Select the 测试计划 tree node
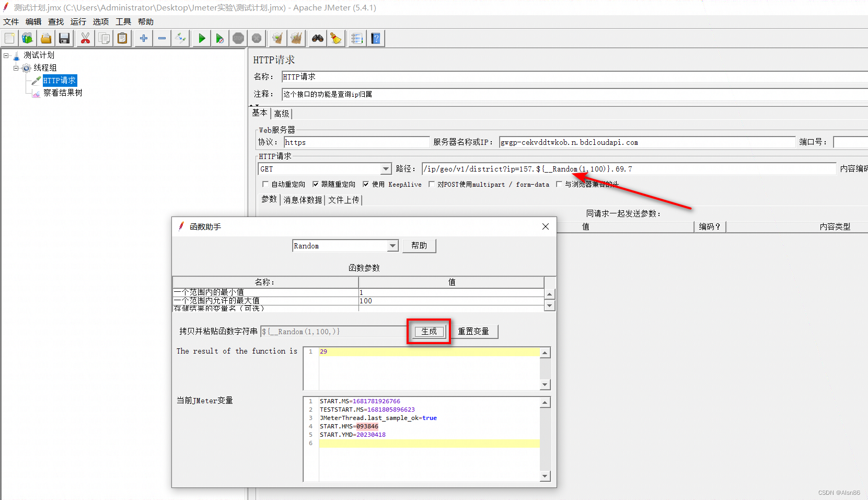Screen dimensions: 868x500 click(39, 55)
